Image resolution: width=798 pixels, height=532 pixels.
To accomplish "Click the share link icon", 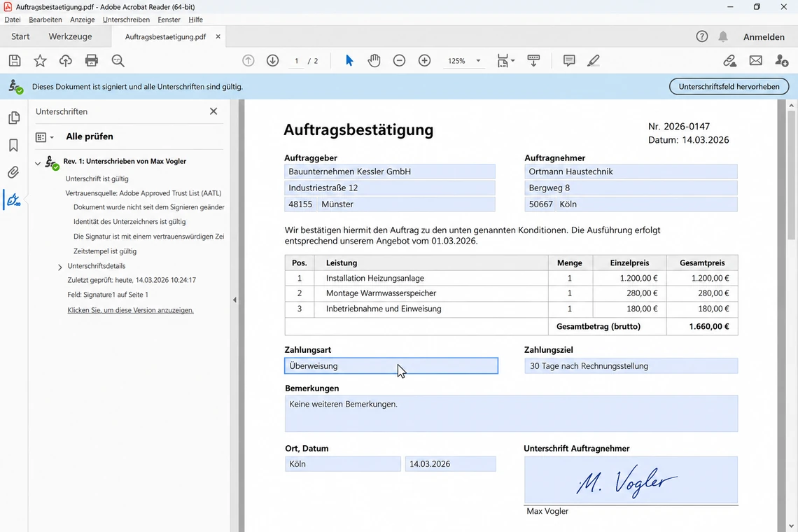I will 730,61.
